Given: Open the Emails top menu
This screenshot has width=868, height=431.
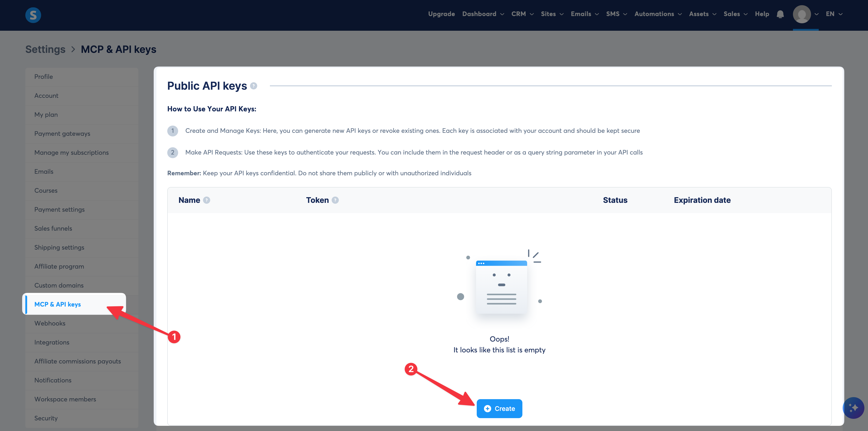Looking at the screenshot, I should pos(584,14).
